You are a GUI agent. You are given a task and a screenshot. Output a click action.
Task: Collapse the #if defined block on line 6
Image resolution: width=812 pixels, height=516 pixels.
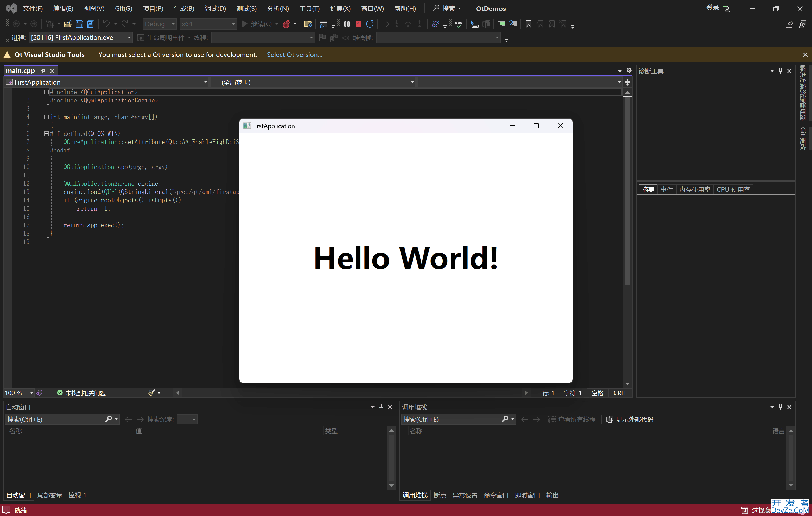[x=47, y=133]
